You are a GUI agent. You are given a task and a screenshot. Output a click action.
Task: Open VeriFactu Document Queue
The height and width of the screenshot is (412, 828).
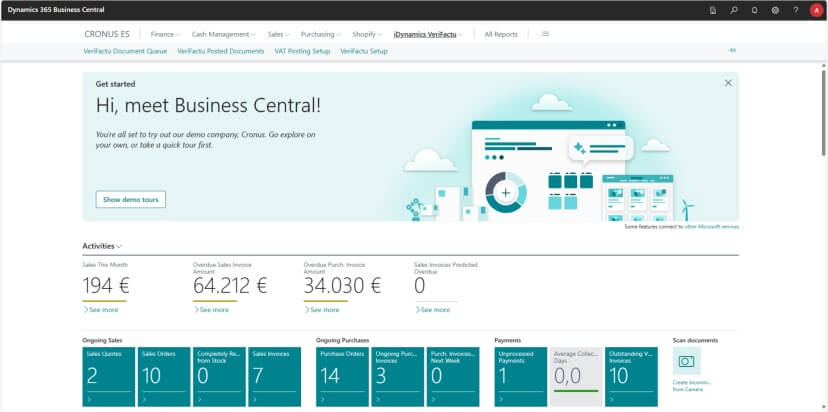click(125, 51)
